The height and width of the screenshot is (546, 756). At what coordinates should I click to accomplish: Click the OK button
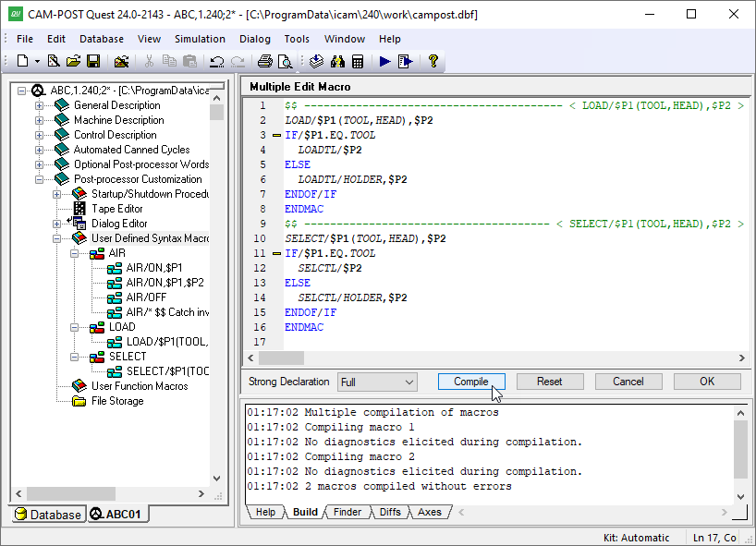tap(707, 382)
